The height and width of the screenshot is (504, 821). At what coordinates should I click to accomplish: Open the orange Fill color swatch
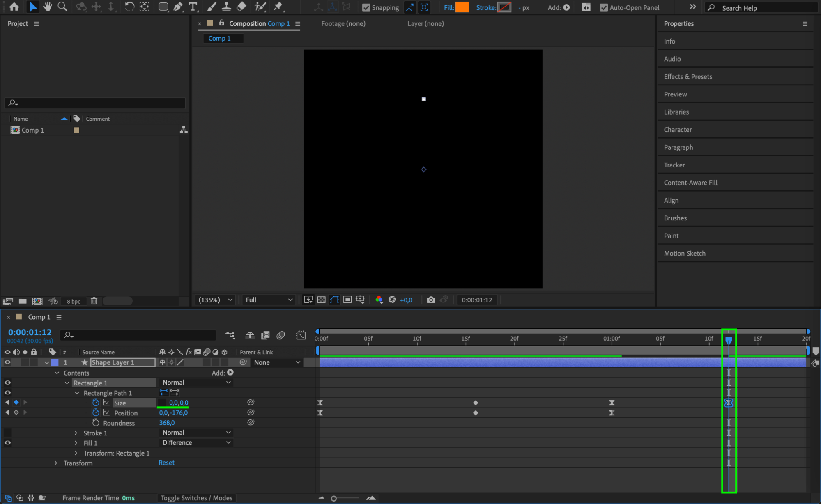[x=462, y=7]
